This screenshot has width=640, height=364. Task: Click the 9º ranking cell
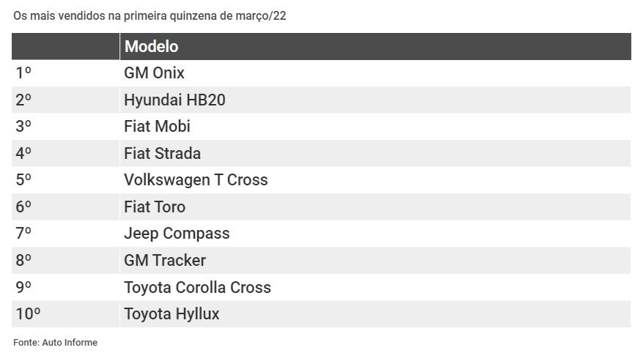point(65,287)
